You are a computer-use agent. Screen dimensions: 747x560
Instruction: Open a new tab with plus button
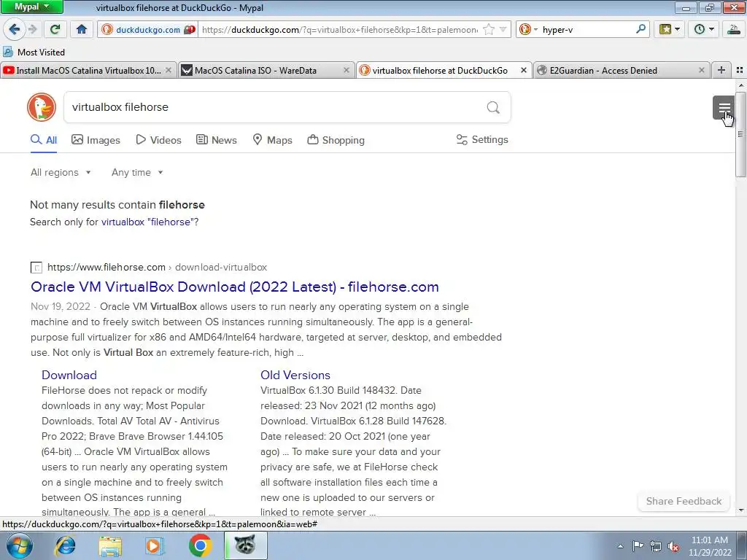click(x=721, y=71)
